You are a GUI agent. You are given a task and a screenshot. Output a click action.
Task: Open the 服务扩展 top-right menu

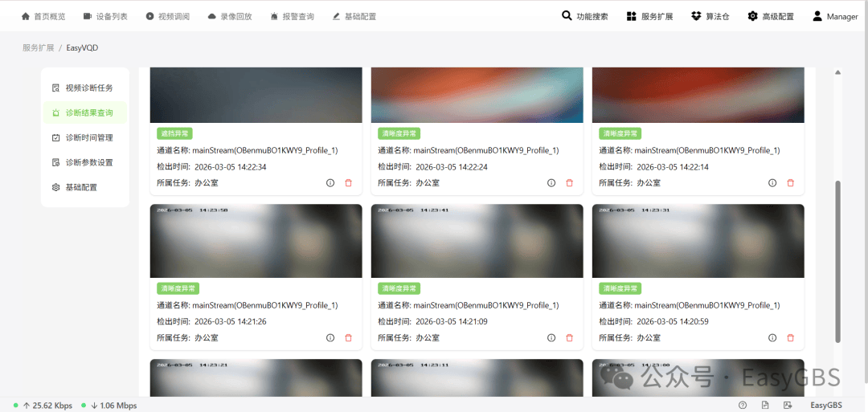[650, 17]
